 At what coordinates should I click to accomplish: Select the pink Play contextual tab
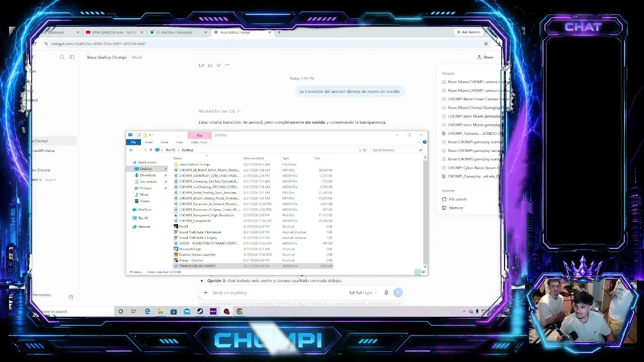[199, 135]
